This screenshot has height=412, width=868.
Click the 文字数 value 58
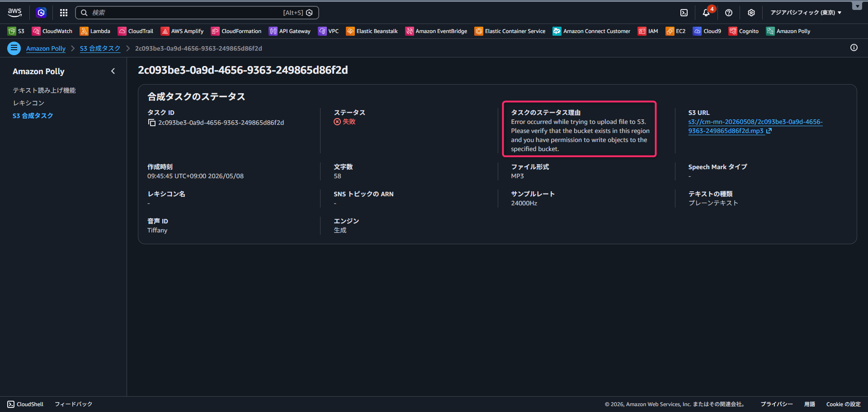337,176
